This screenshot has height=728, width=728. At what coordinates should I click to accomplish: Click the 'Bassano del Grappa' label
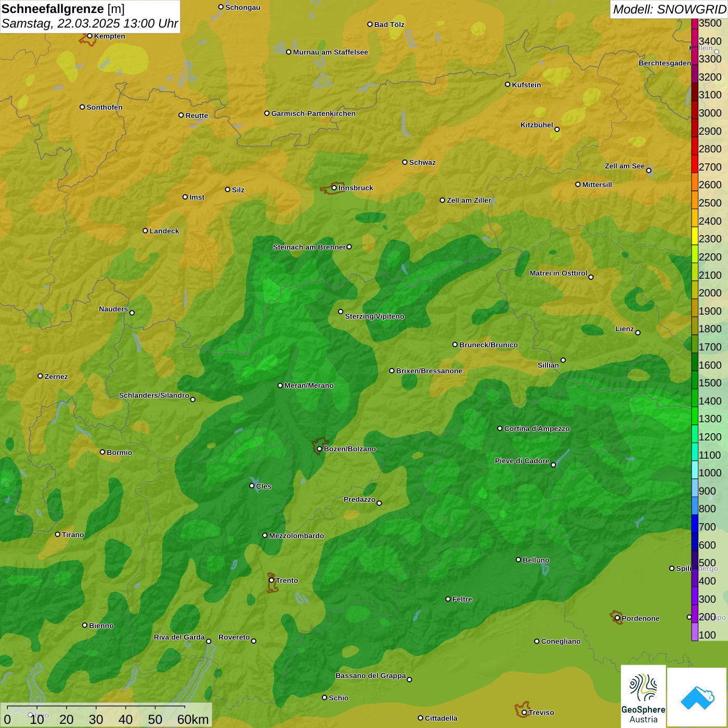click(x=371, y=675)
